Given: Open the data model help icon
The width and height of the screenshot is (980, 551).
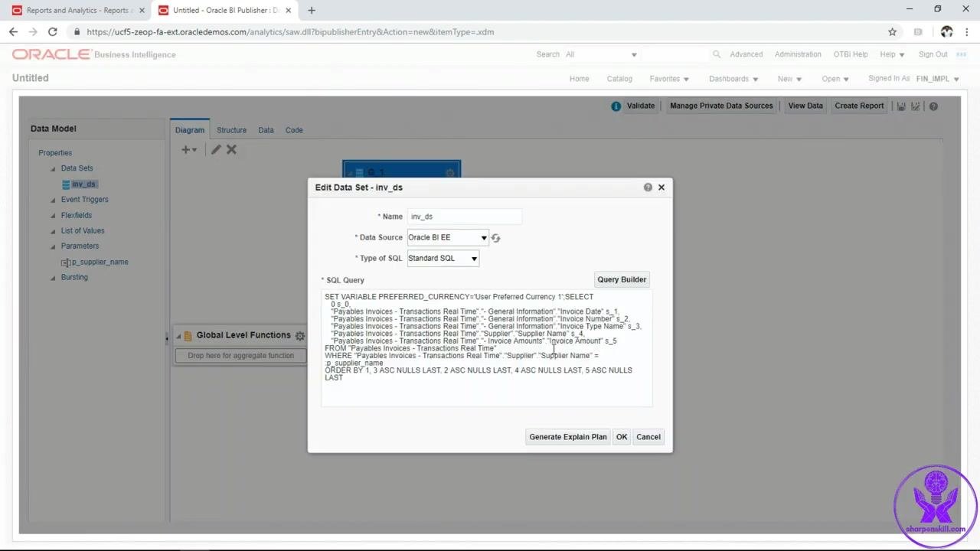Looking at the screenshot, I should (933, 106).
